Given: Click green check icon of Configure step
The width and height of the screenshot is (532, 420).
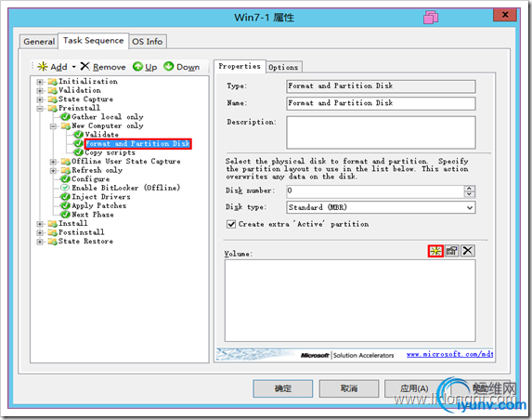Looking at the screenshot, I should [65, 179].
